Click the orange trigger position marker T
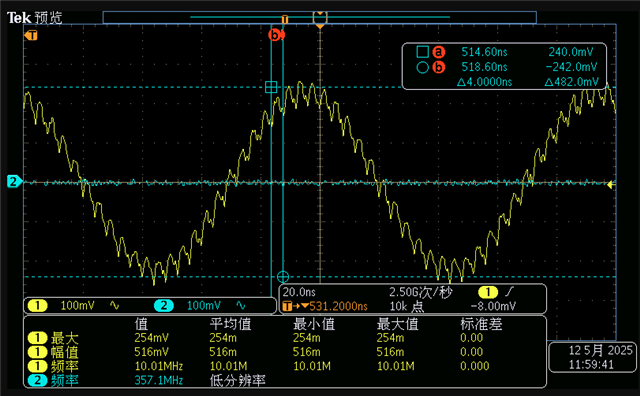This screenshot has width=640, height=396. (x=31, y=36)
